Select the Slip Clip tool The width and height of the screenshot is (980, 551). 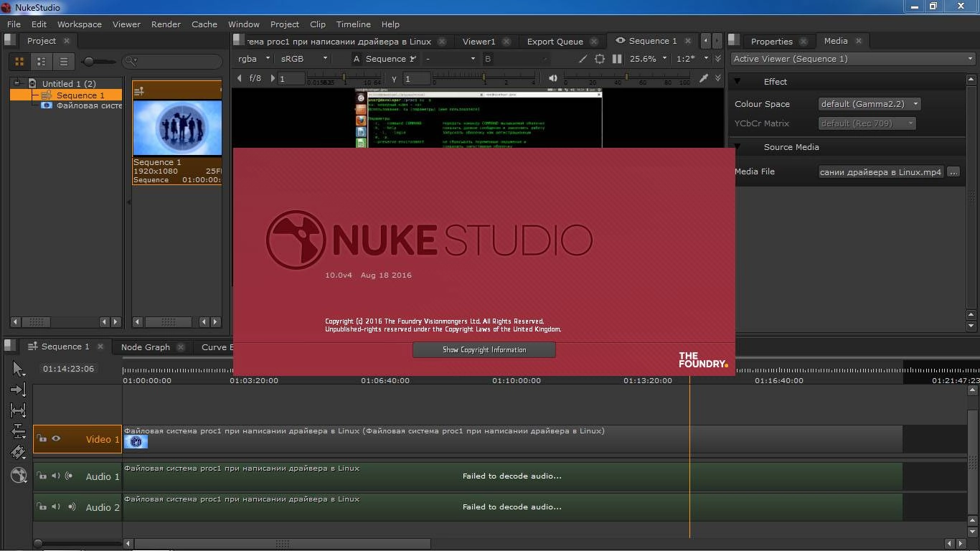(x=18, y=410)
